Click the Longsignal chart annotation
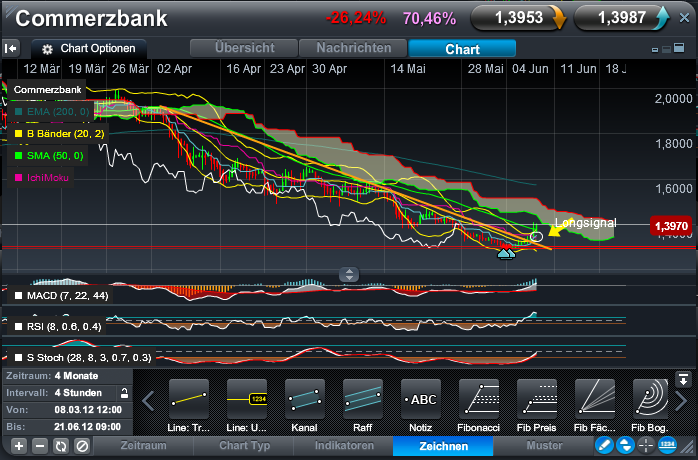The width and height of the screenshot is (698, 460). click(x=585, y=223)
